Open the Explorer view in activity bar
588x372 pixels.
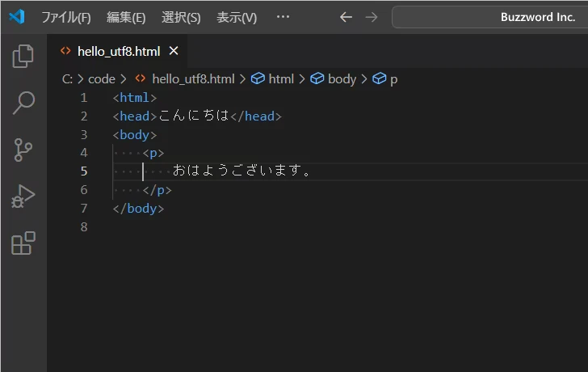tap(23, 57)
